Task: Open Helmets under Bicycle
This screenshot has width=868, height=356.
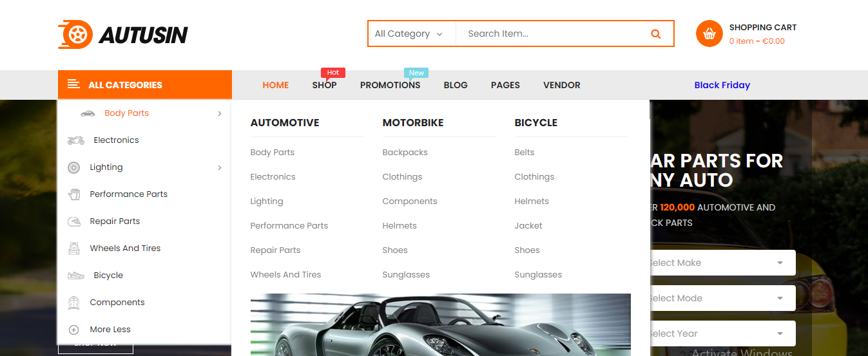Action: coord(532,201)
